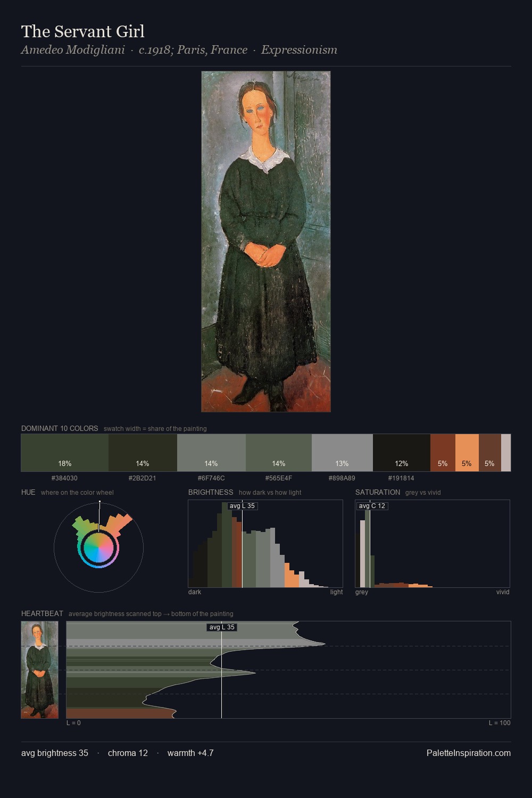The height and width of the screenshot is (798, 532).
Task: Click the 'vivid' saturation axis label
Action: tap(503, 592)
